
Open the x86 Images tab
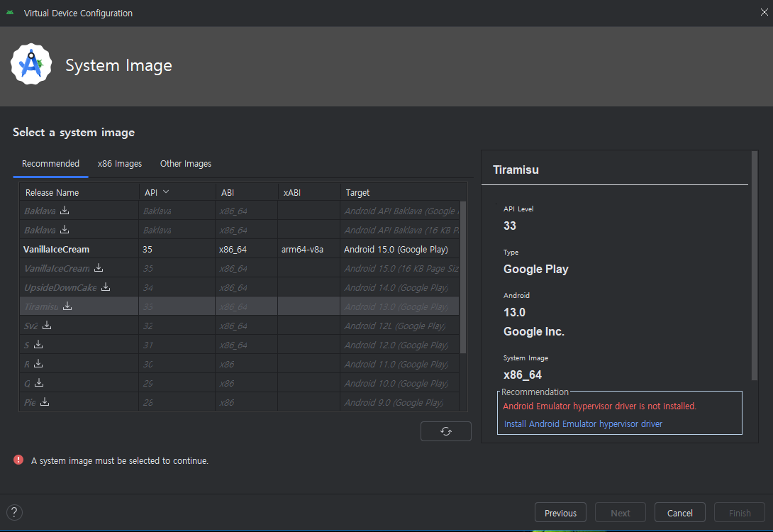(x=120, y=164)
